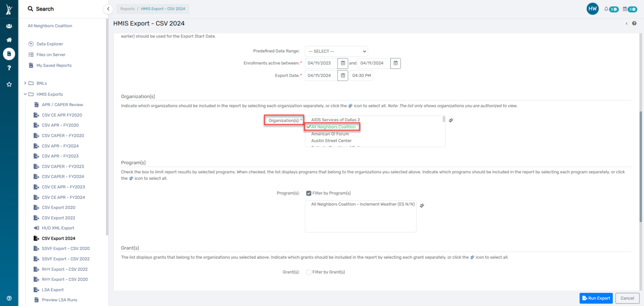
Task: Open the LSA Export report
Action: pos(52,290)
